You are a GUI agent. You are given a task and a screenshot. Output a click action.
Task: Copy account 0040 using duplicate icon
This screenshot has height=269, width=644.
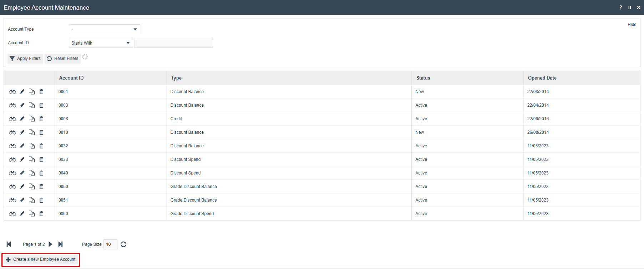point(32,173)
